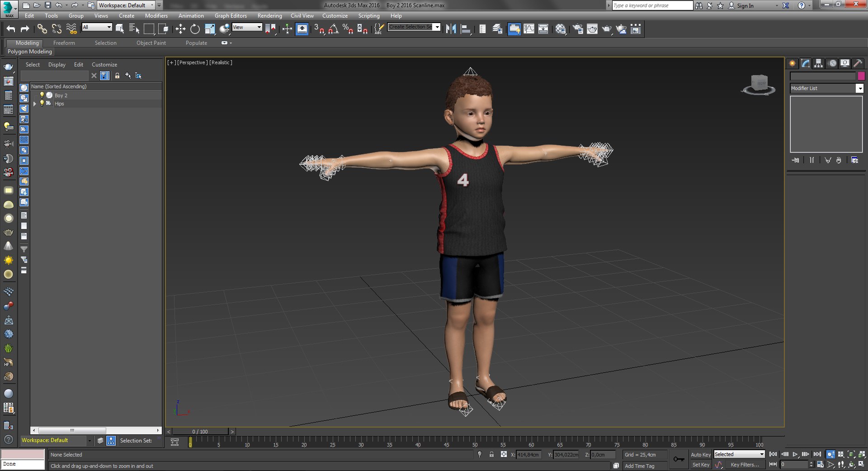Toggle 3D Snaps button

(x=319, y=29)
